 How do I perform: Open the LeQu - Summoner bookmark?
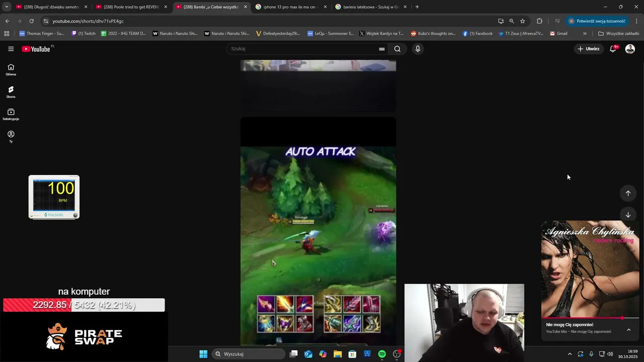click(331, 34)
